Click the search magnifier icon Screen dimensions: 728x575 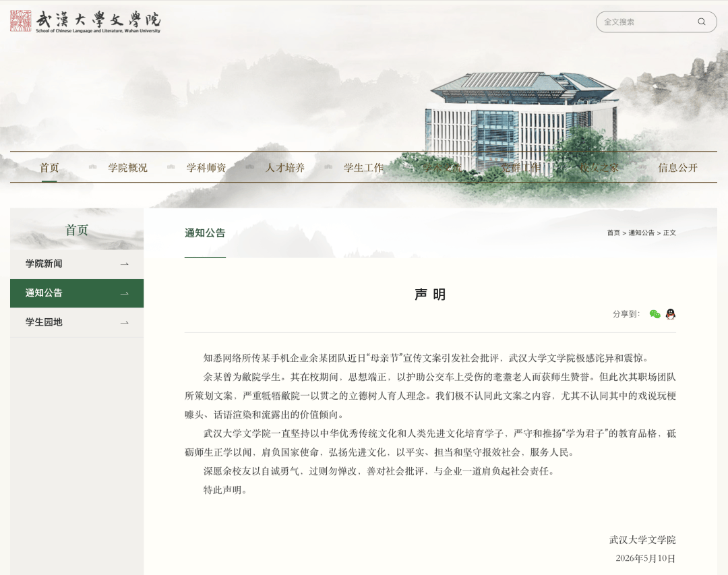[x=701, y=22]
